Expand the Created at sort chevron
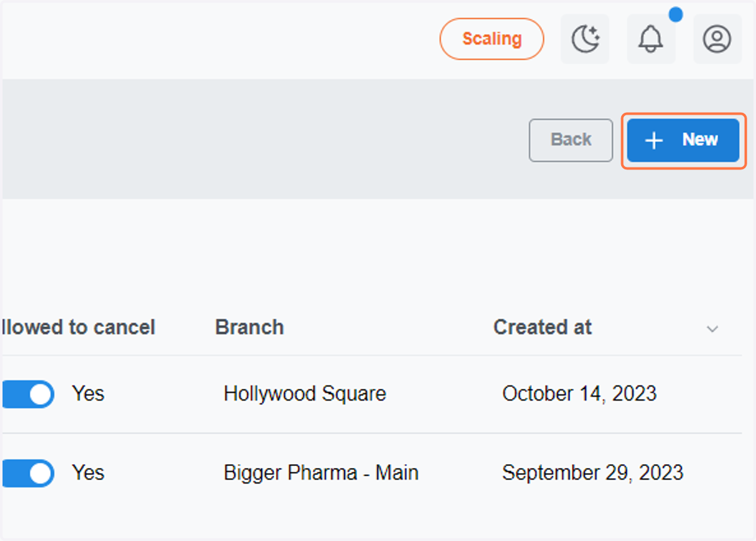This screenshot has height=541, width=756. coord(713,329)
